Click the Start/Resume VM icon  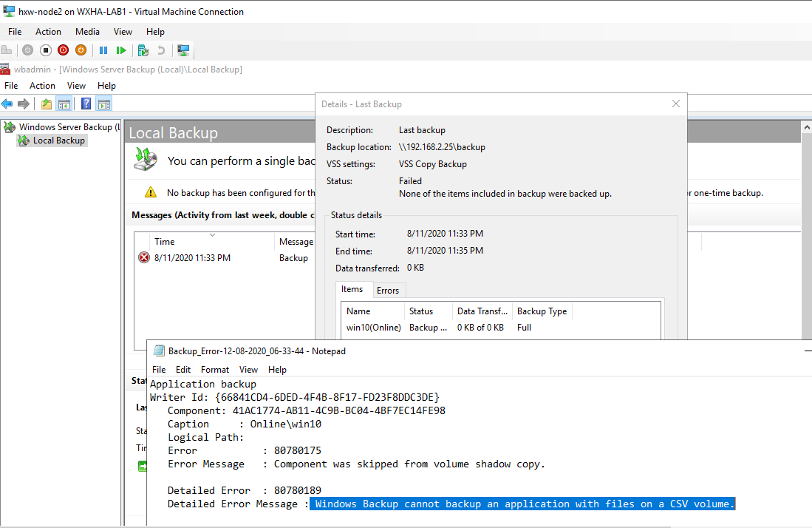click(x=122, y=50)
